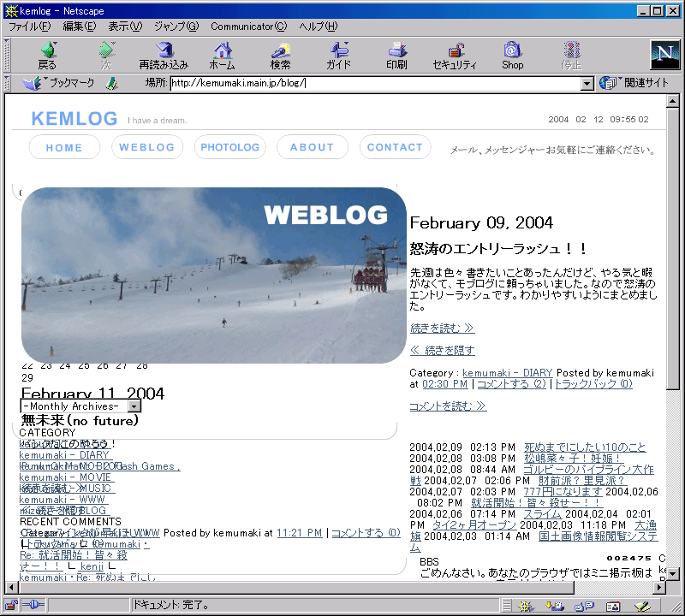
Task: Open the Communicator(C) menu
Action: click(x=249, y=27)
